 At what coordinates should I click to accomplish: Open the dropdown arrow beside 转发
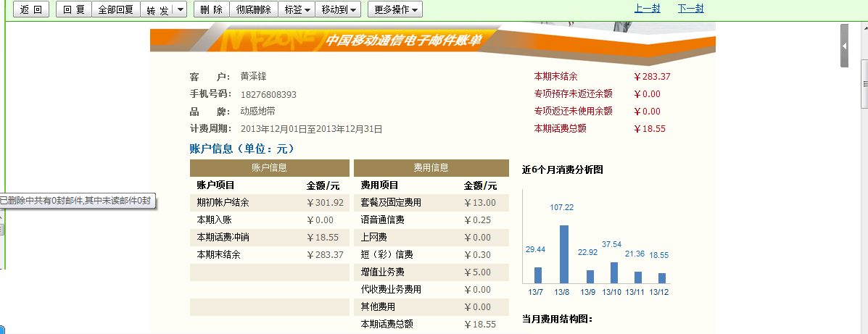[180, 9]
